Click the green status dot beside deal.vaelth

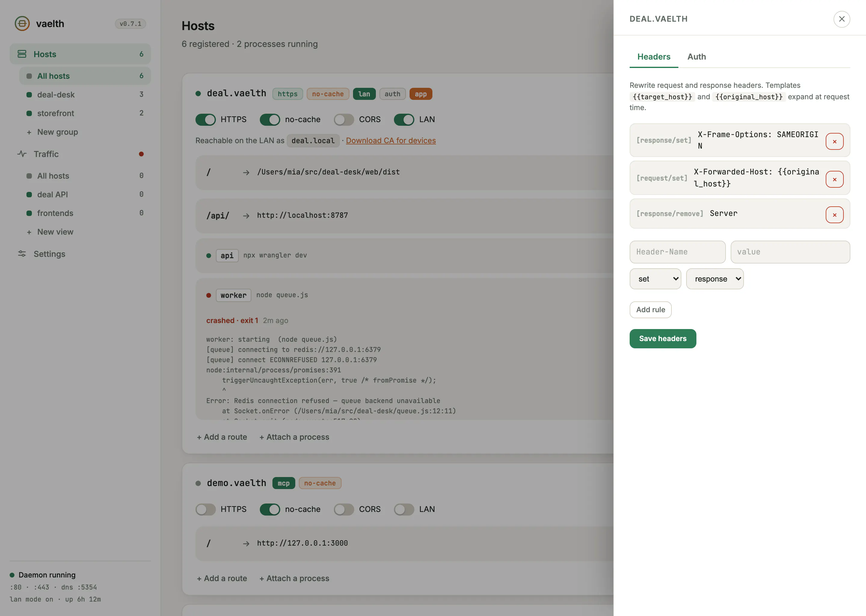pyautogui.click(x=198, y=93)
